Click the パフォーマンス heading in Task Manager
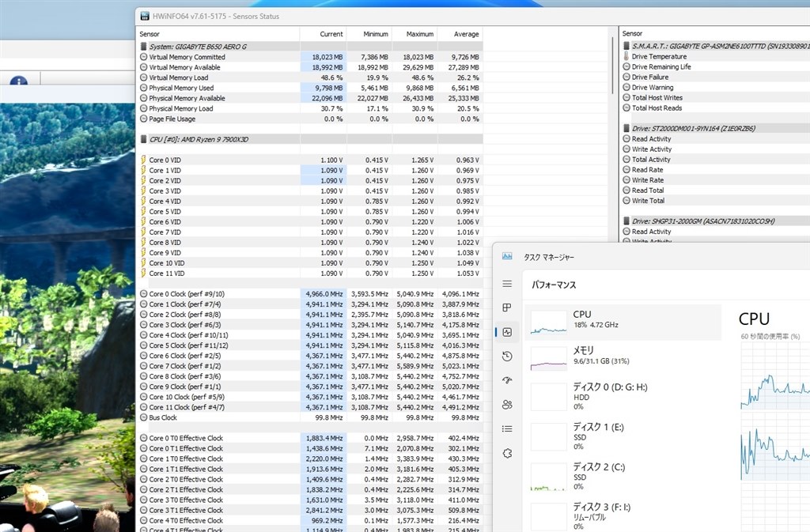This screenshot has height=532, width=810. [554, 285]
